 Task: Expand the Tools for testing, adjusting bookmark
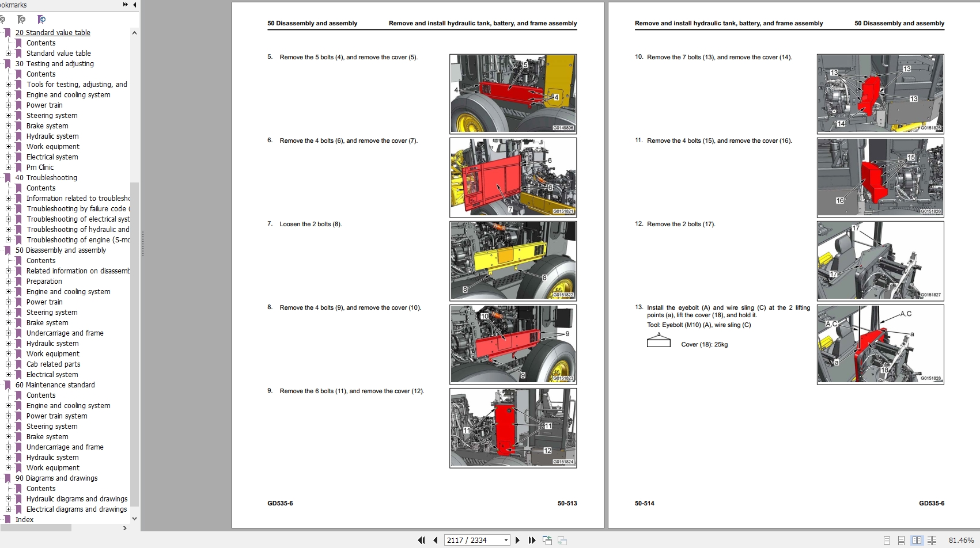[x=8, y=85]
